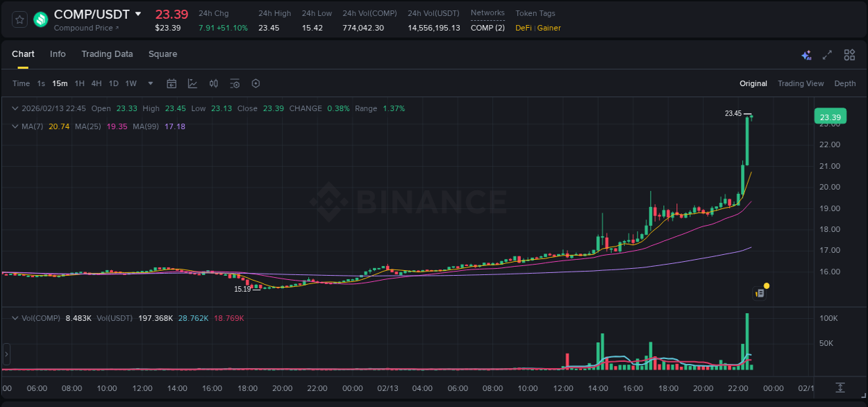
Task: Open the chart style line icon
Action: pos(192,83)
